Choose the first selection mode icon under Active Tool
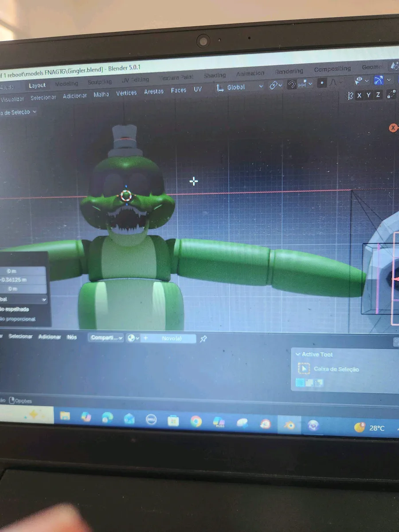399x532 pixels. tap(300, 383)
